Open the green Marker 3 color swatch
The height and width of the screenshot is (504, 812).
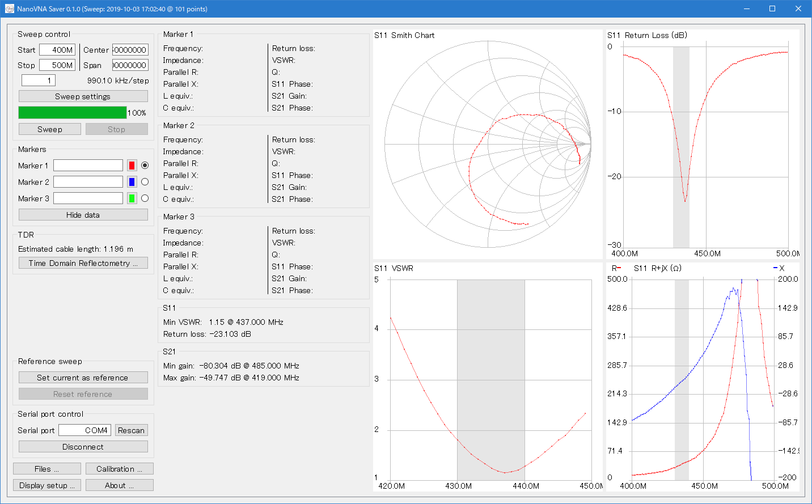coord(132,198)
